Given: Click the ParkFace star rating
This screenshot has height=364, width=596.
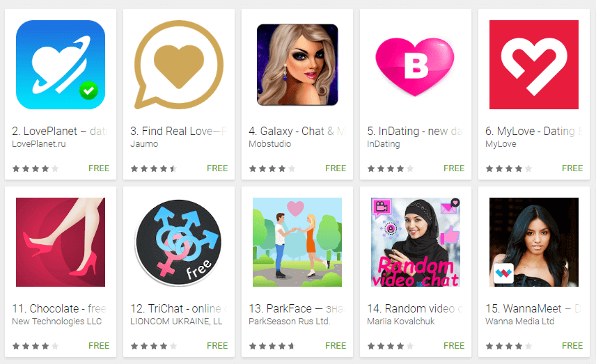Looking at the screenshot, I should click(272, 346).
